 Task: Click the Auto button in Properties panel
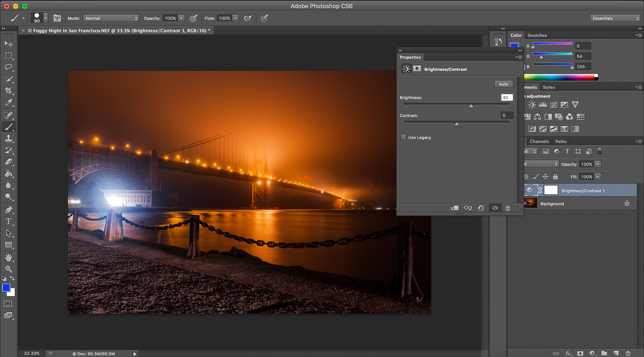point(503,83)
